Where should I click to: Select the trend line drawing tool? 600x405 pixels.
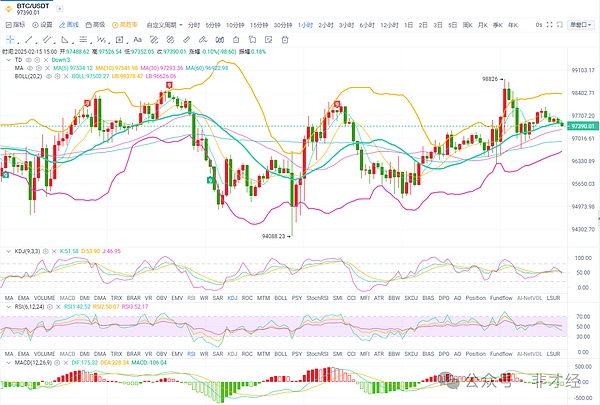(28, 39)
